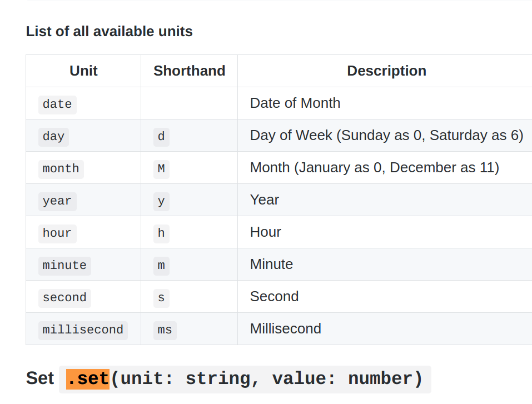Image resolution: width=532 pixels, height=404 pixels.
Task: Click the "List of all available units" heading
Action: tap(109, 32)
